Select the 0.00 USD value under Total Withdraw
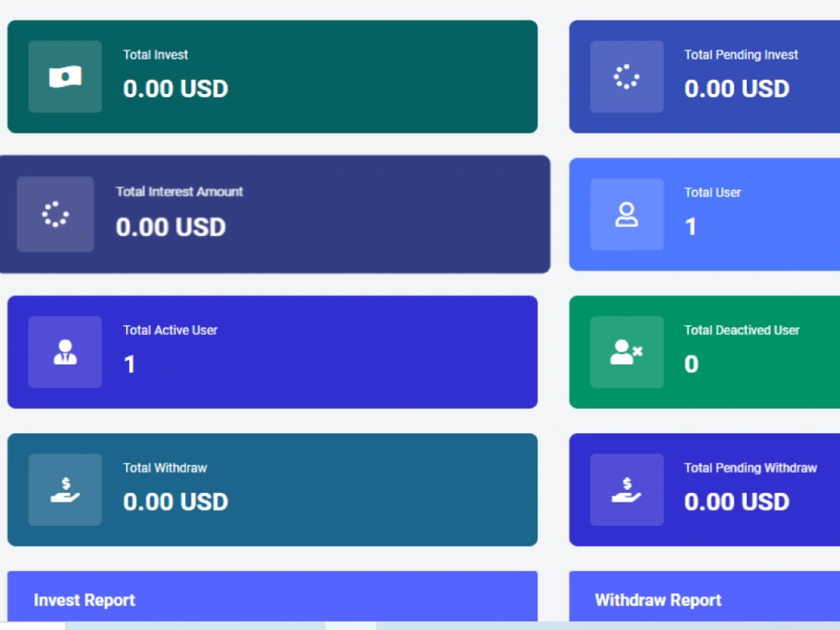The image size is (840, 630). tap(176, 501)
